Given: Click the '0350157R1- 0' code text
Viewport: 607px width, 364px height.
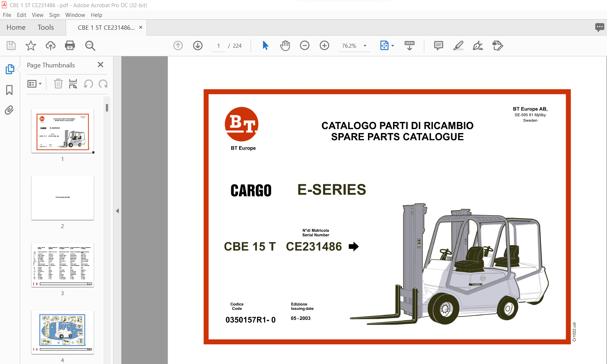Looking at the screenshot, I should coord(251,320).
